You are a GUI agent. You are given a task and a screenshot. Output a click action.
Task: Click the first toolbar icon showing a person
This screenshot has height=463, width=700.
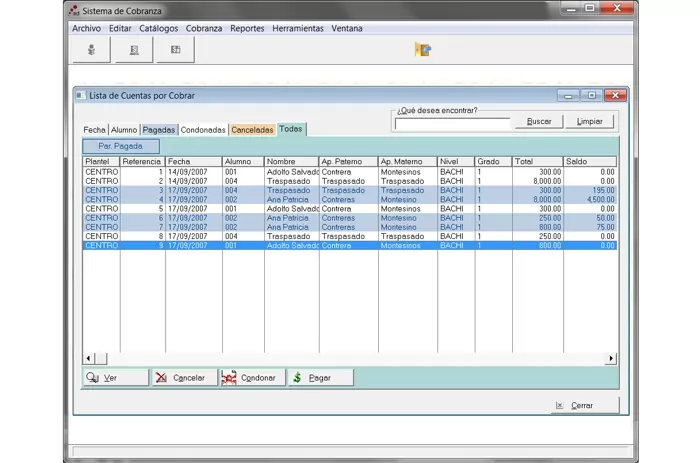click(x=91, y=50)
